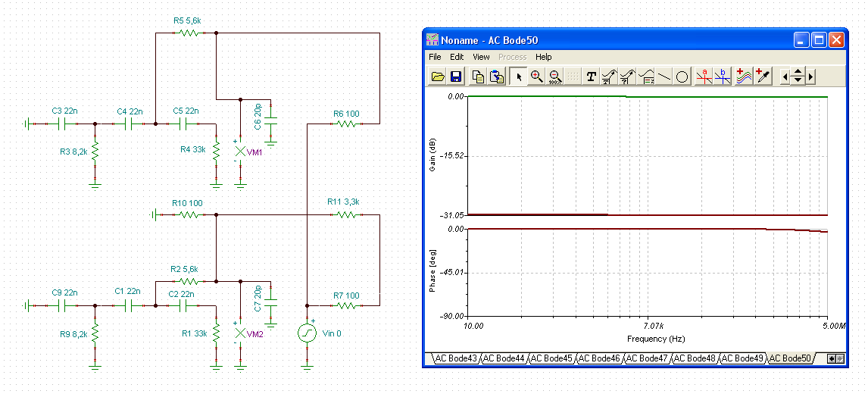Toggle the dotted grid toolbar button
Screen dimensions: 868x394
click(x=573, y=77)
